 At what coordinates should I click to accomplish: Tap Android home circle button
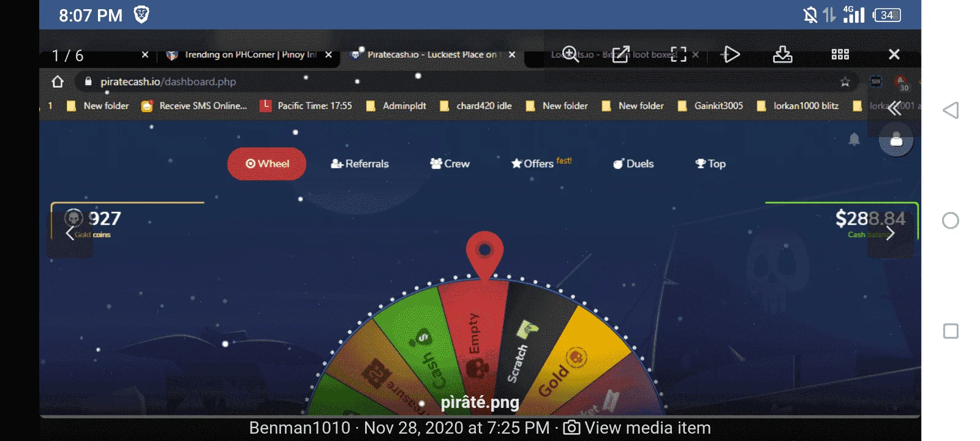(x=951, y=221)
